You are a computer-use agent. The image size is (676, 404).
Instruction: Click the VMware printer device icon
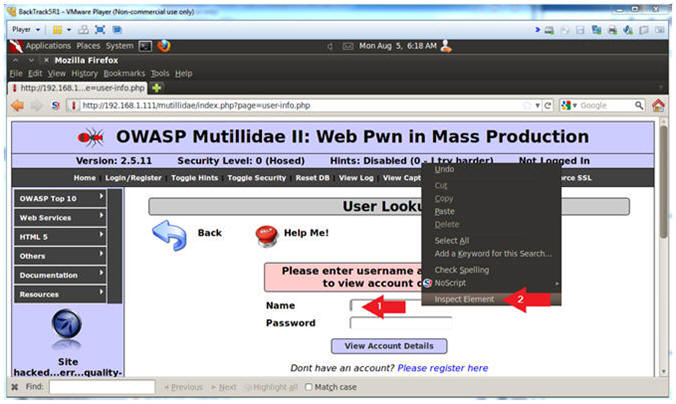click(612, 30)
